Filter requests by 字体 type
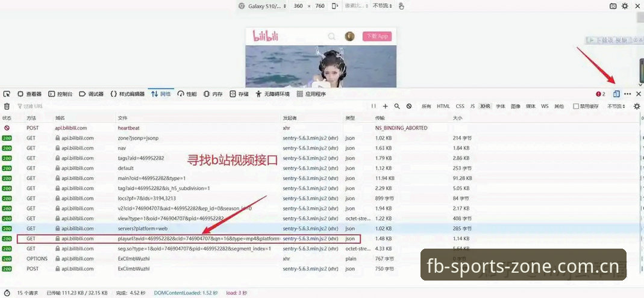The image size is (644, 298). (500, 107)
